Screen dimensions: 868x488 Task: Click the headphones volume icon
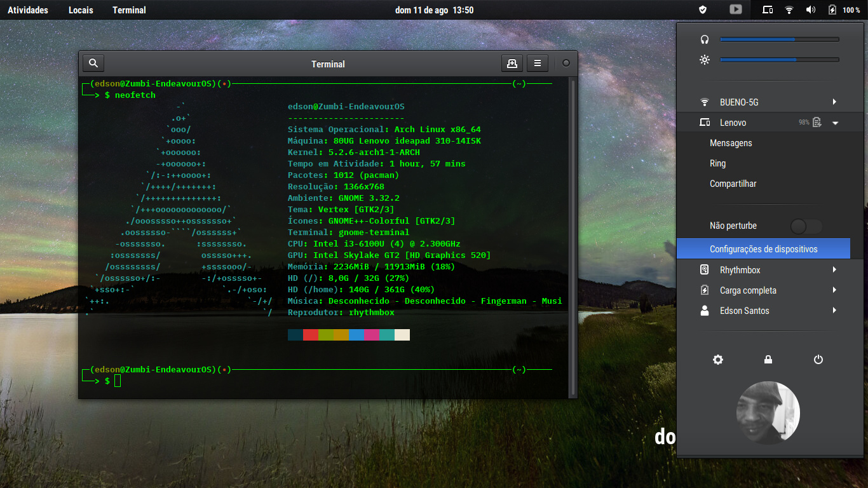tap(705, 39)
